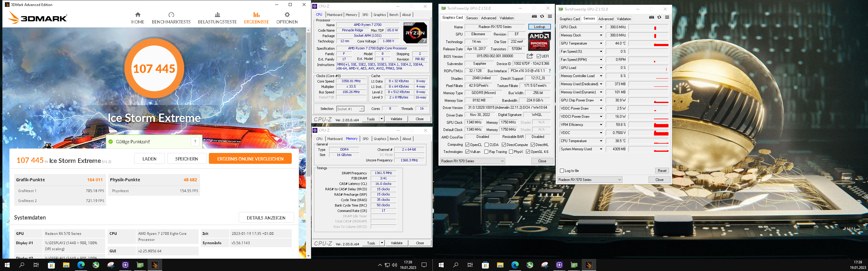Expand the GPU Load sensor dropdown
The width and height of the screenshot is (868, 271).
(601, 68)
